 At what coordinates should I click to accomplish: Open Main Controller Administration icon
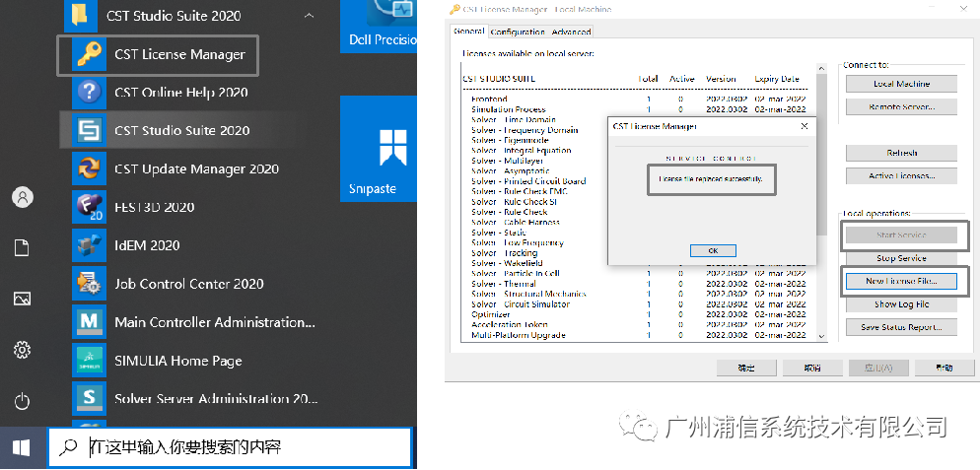(89, 322)
